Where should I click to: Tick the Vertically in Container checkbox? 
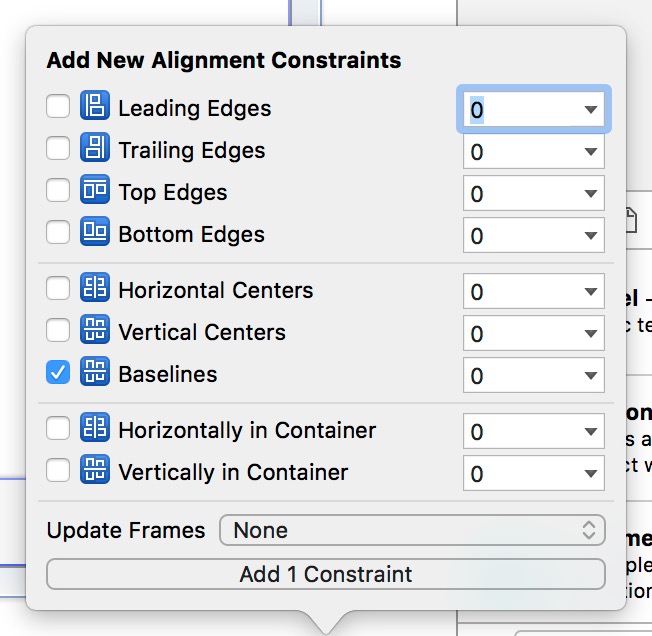click(58, 471)
